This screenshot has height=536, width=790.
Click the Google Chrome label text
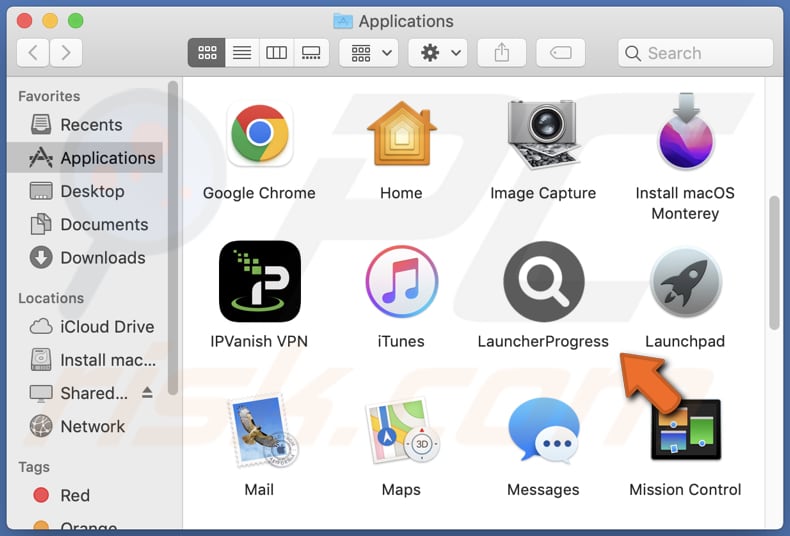[x=259, y=193]
